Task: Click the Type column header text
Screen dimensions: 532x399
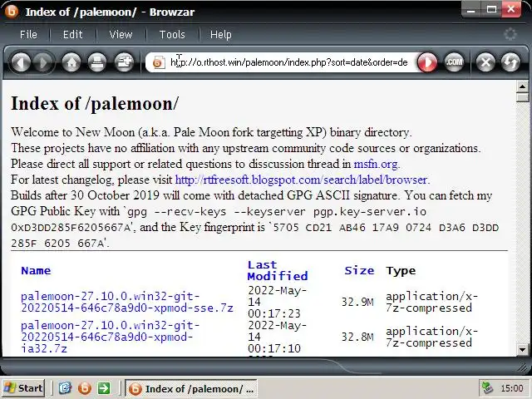Action: 401,270
